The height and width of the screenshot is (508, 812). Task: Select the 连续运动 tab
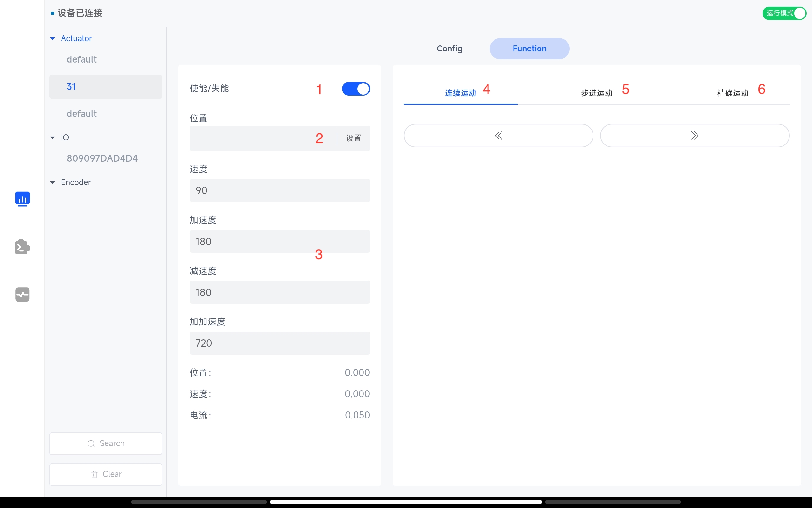coord(460,93)
